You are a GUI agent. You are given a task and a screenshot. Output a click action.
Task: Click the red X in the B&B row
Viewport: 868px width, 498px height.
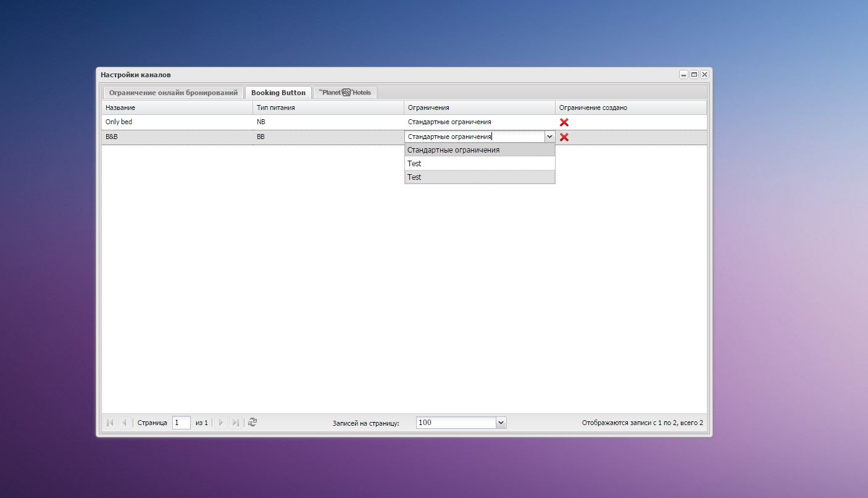(x=564, y=137)
